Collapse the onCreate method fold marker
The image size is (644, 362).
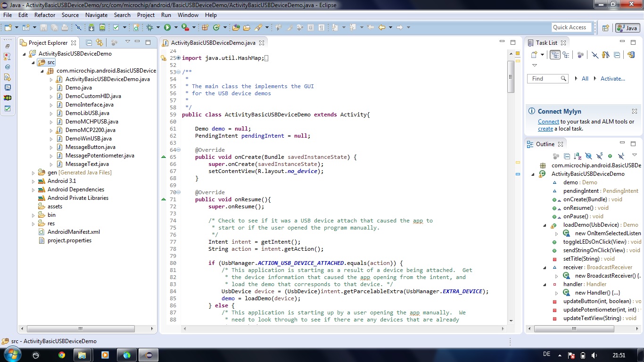click(178, 150)
